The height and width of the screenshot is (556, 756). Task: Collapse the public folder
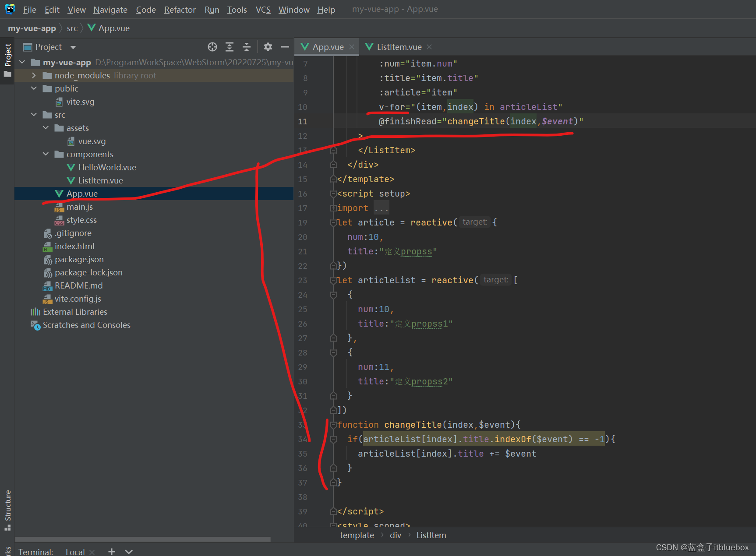[34, 88]
